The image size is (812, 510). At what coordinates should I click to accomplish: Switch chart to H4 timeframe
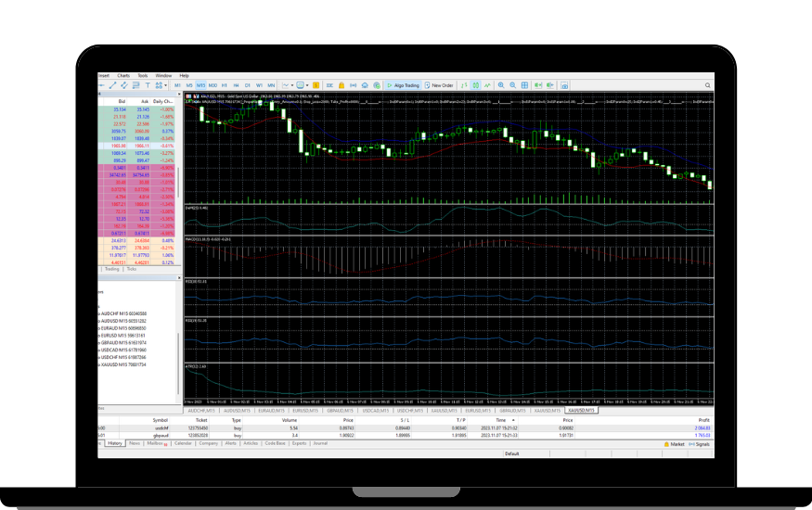click(x=236, y=85)
